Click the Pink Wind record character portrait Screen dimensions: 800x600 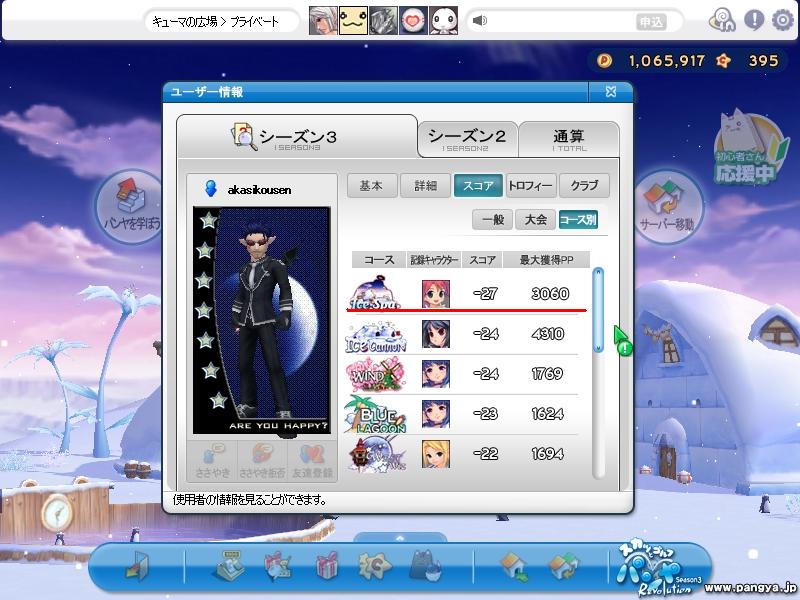tap(436, 374)
